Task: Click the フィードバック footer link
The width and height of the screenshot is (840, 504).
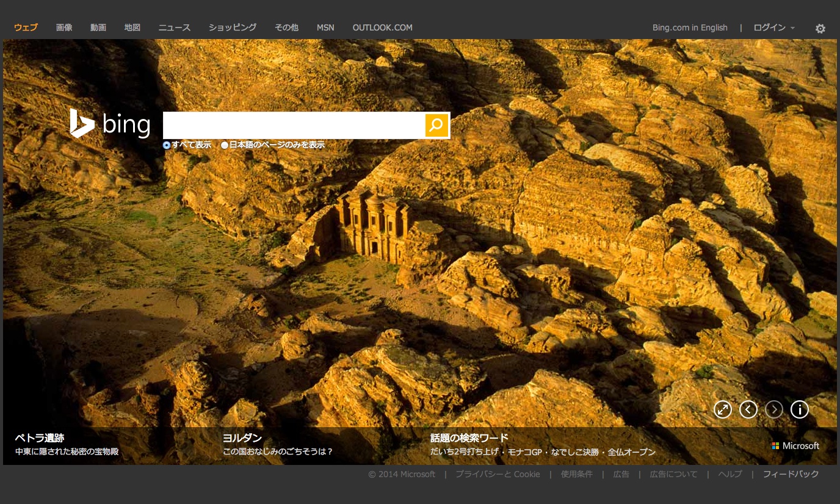Action: pyautogui.click(x=791, y=474)
